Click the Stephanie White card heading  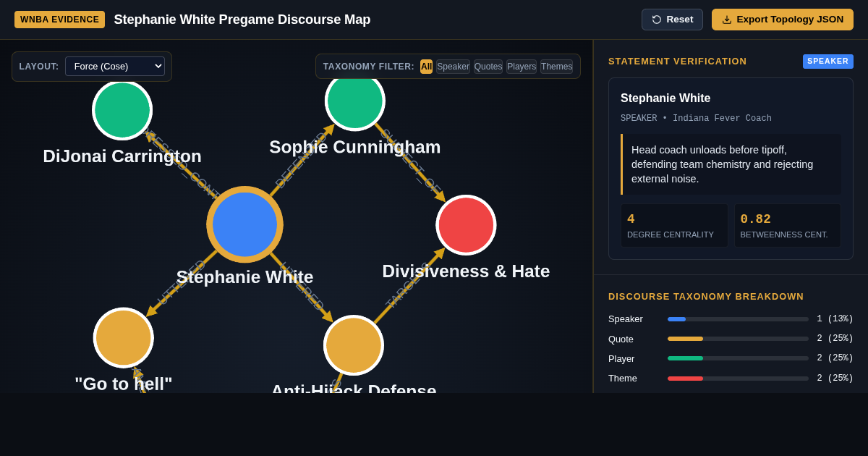[x=665, y=98]
